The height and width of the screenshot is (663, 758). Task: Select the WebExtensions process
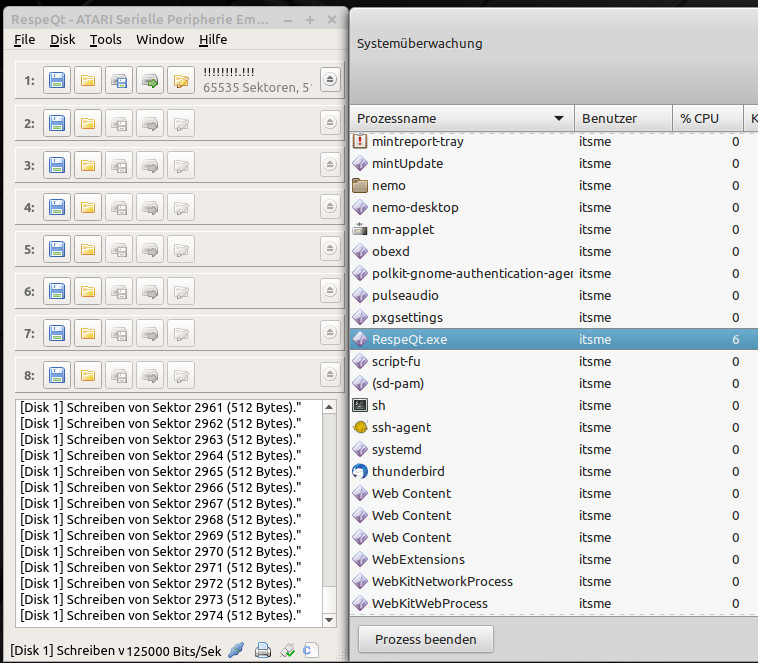pos(554,560)
